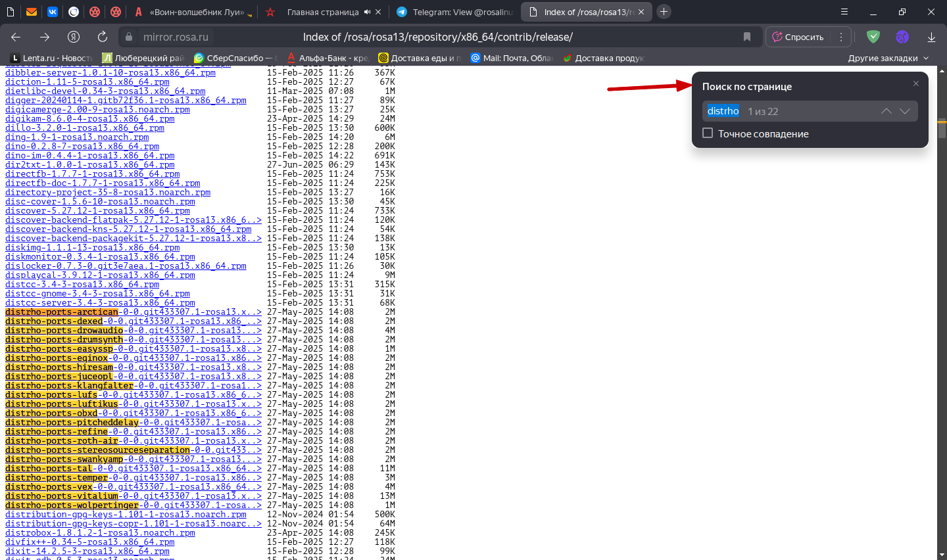Close the page search panel

(916, 83)
